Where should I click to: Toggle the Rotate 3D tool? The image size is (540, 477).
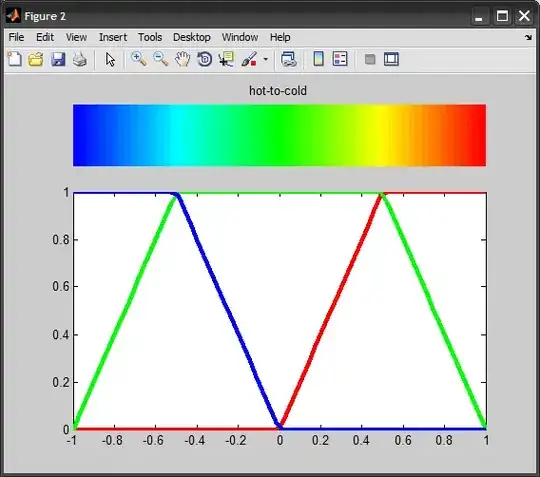coord(205,59)
